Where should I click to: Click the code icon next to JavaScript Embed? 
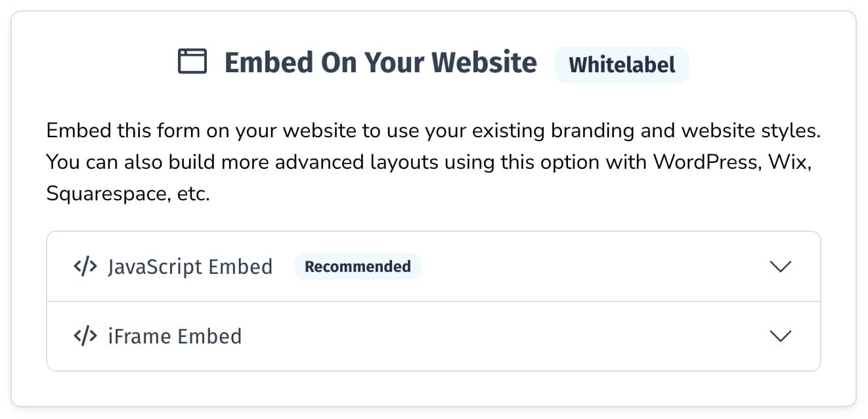(x=85, y=267)
